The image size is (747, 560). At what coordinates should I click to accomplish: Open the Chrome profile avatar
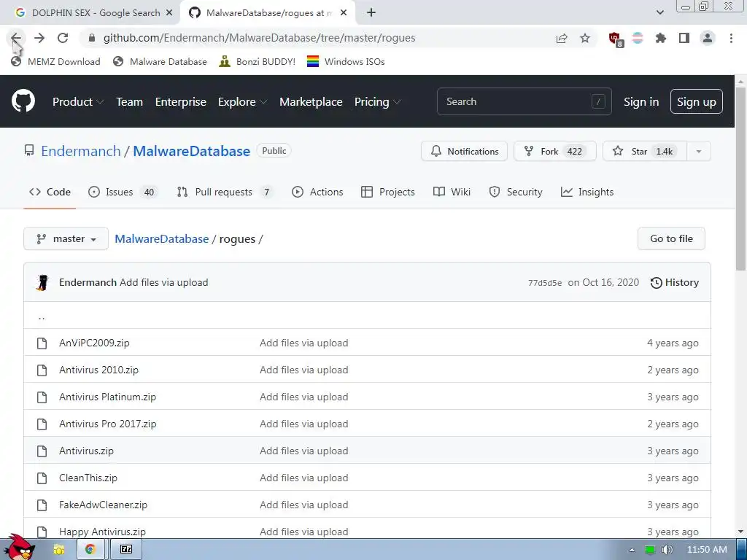(x=708, y=38)
